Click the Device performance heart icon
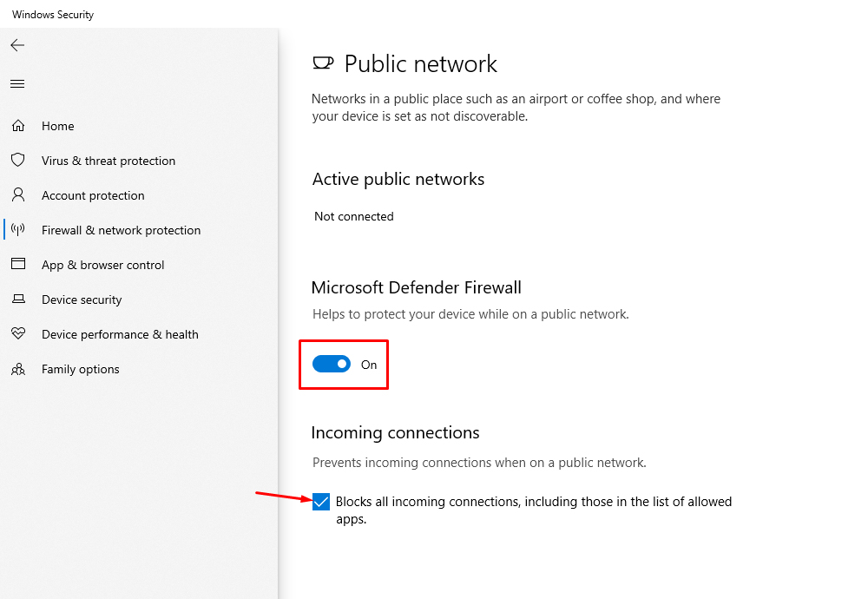 (18, 334)
